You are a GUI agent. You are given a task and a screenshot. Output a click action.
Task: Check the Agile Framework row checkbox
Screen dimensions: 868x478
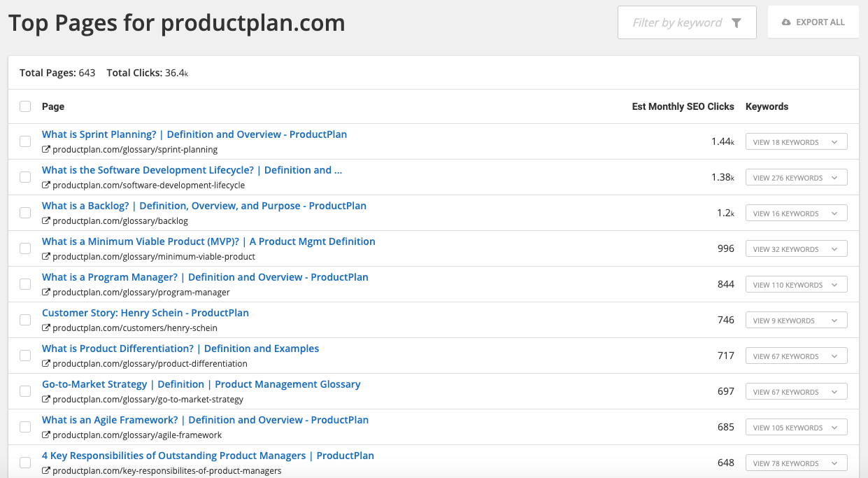(x=25, y=427)
